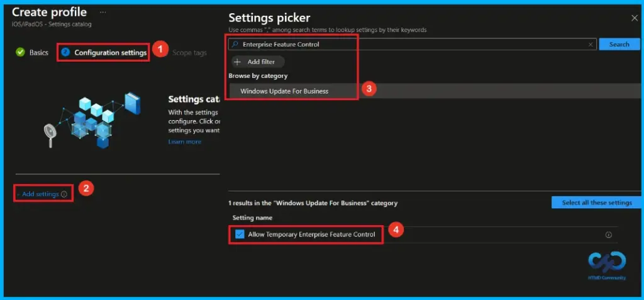Click the Add filter button
The height and width of the screenshot is (300, 644).
258,62
